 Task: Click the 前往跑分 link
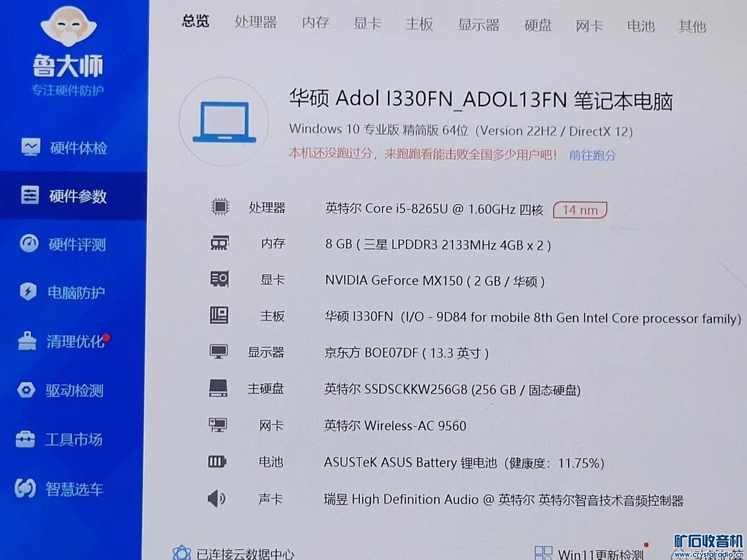coord(592,155)
